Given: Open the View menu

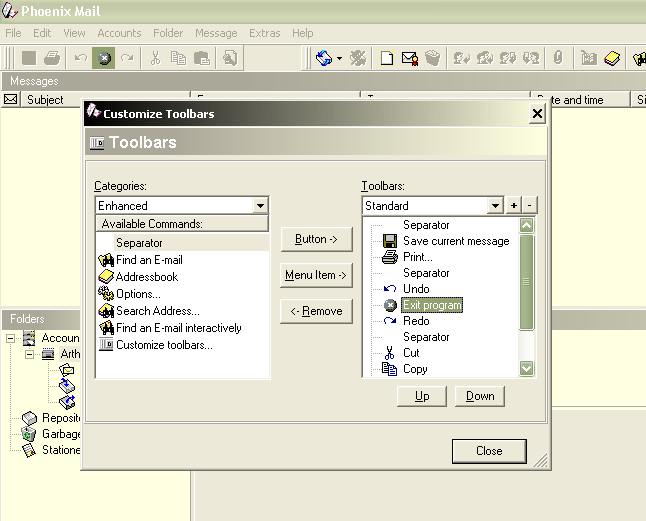Looking at the screenshot, I should (x=74, y=33).
